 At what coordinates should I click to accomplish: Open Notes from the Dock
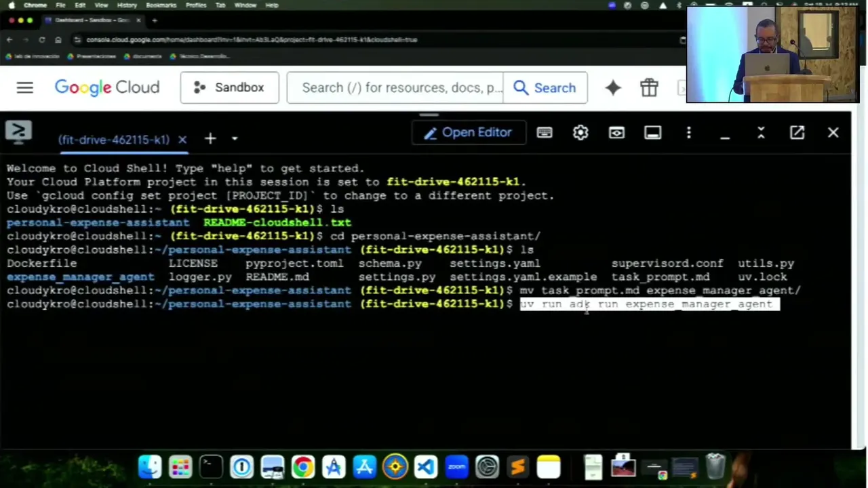(549, 467)
